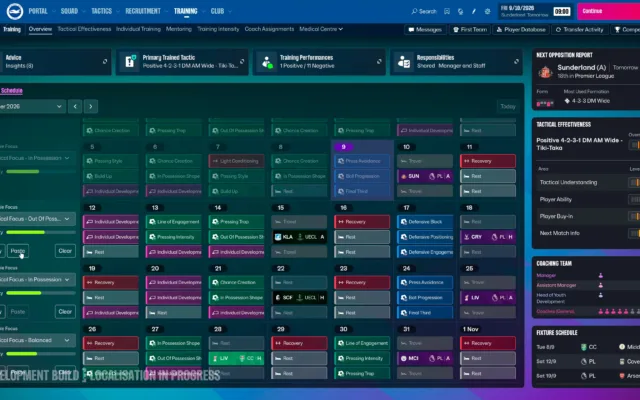Open CRY Premier League match on 18th

click(488, 237)
